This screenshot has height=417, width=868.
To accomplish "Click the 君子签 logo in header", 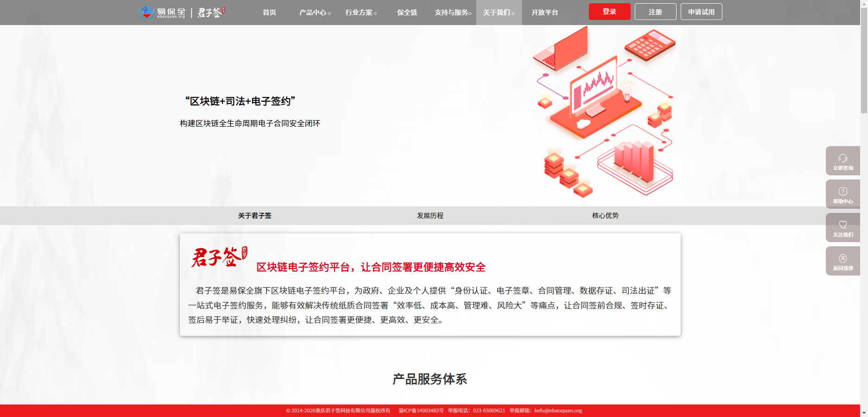I will pos(211,13).
